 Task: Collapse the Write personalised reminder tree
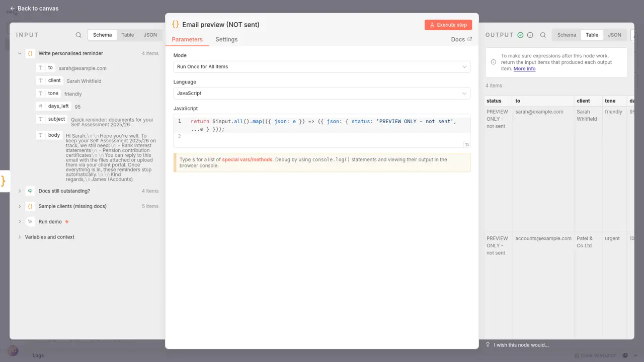tap(20, 53)
